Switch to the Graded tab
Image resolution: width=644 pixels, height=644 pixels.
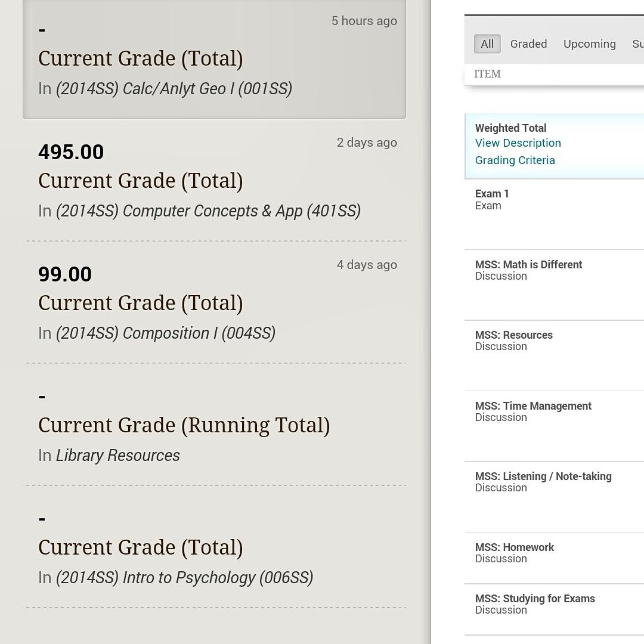528,44
